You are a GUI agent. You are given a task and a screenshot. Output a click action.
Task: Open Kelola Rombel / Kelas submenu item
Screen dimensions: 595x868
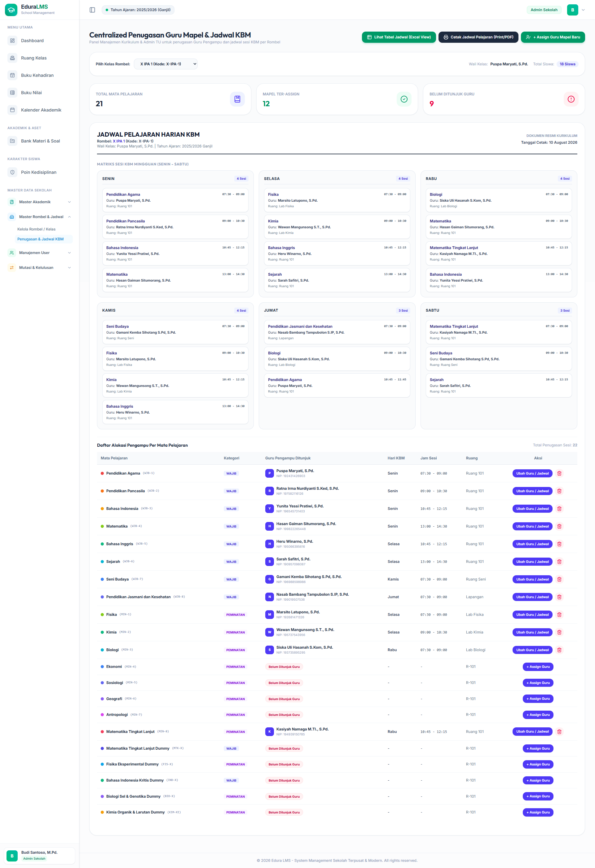(x=36, y=229)
